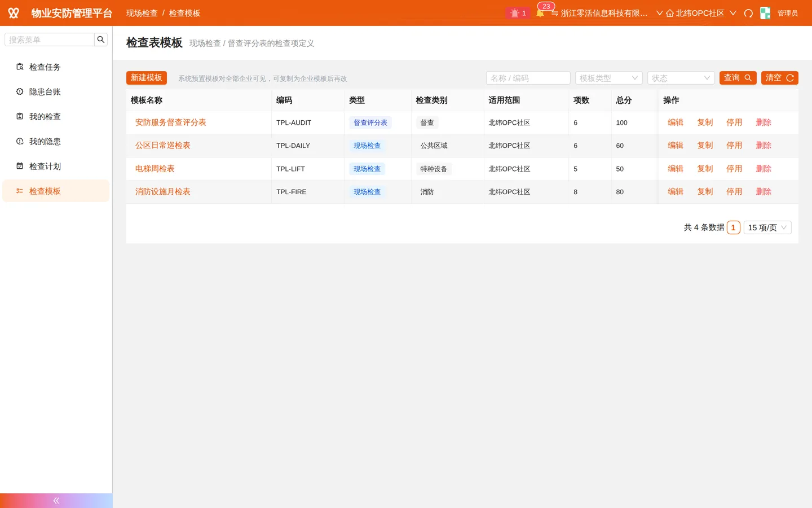This screenshot has height=508, width=812.
Task: Click the 清空 reset button
Action: tap(780, 78)
